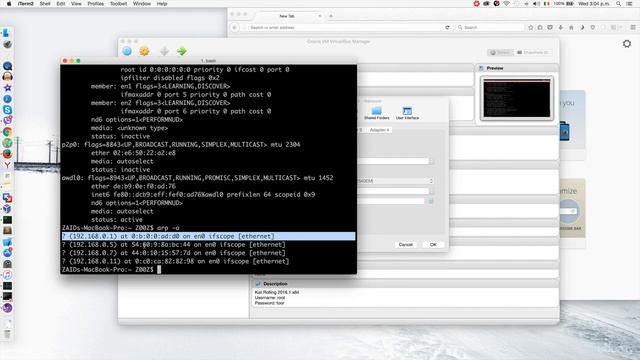The width and height of the screenshot is (640, 360).
Task: Open iTunes from the dock
Action: click(x=7, y=275)
